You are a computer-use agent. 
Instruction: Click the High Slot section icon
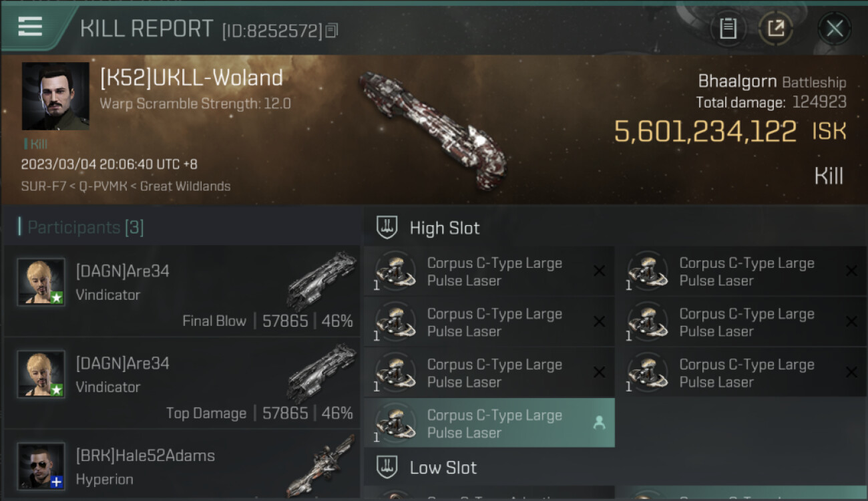tap(387, 227)
